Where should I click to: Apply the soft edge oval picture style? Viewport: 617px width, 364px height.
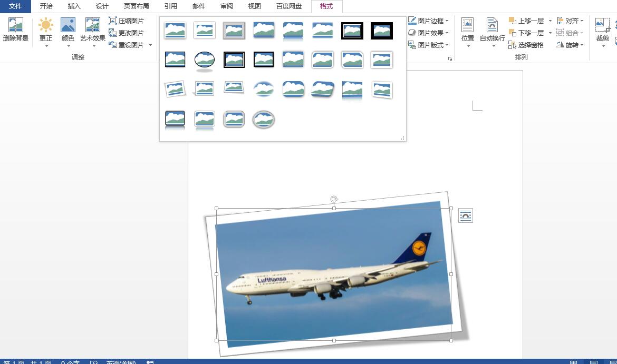point(264,90)
